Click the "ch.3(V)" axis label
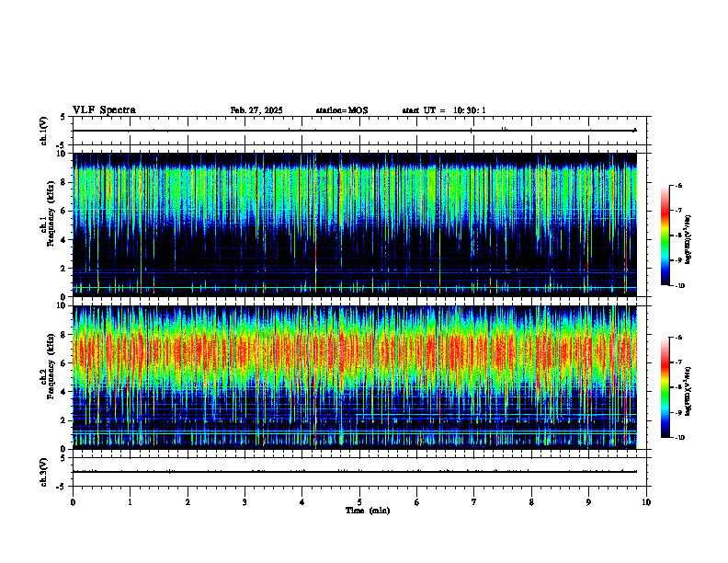This screenshot has height=563, width=728. (x=43, y=472)
